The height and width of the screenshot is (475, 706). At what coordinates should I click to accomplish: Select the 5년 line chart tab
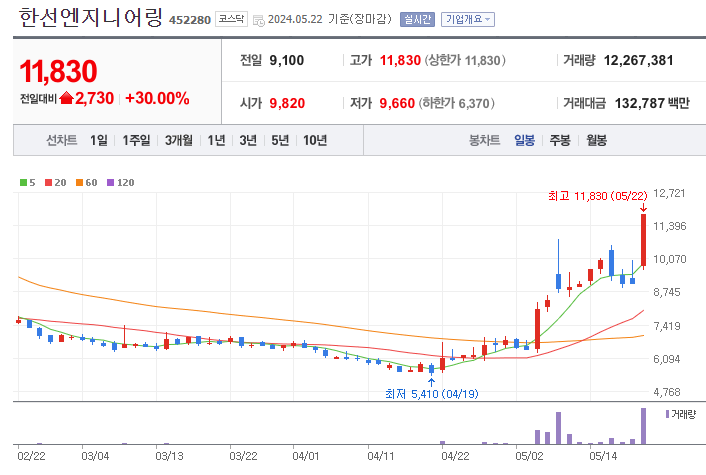(x=280, y=140)
